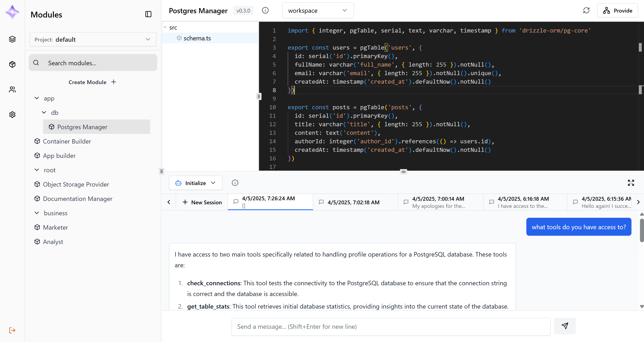Click Create Module
Viewport: 644px width, 342px height.
(93, 82)
